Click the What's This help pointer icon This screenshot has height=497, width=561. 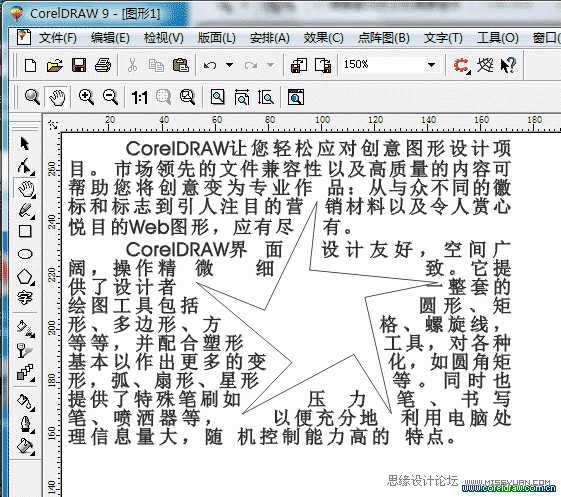[x=508, y=65]
